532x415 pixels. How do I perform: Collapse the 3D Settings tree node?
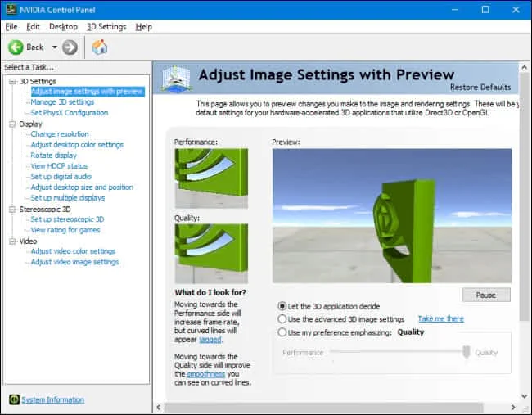12,81
